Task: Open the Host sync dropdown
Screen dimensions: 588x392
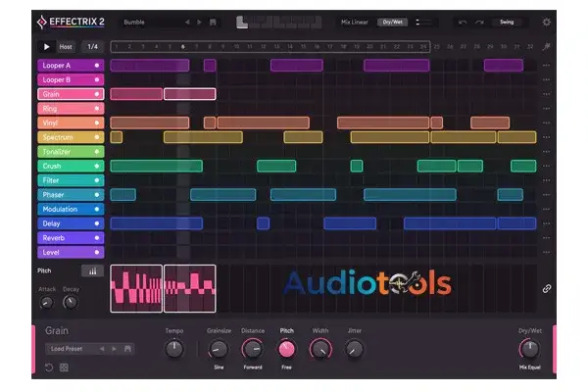Action: pos(66,47)
